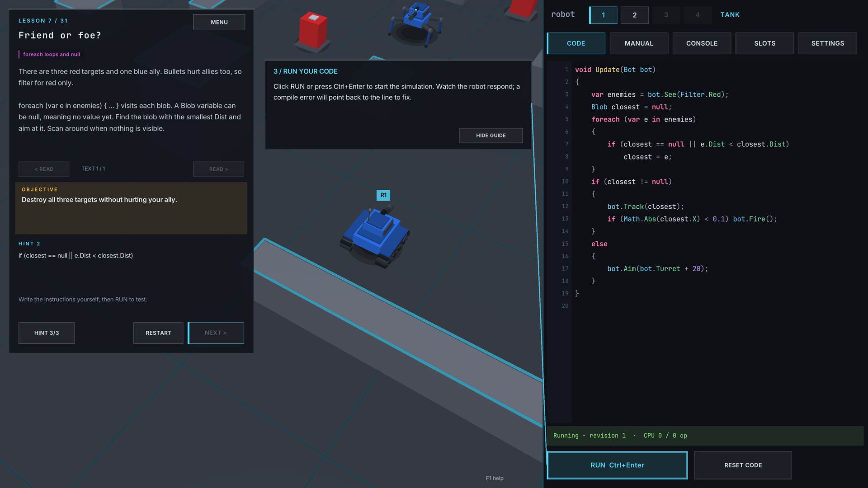Click the 'else' keyword on line 15
Viewport: 868px width, 488px height.
point(599,244)
